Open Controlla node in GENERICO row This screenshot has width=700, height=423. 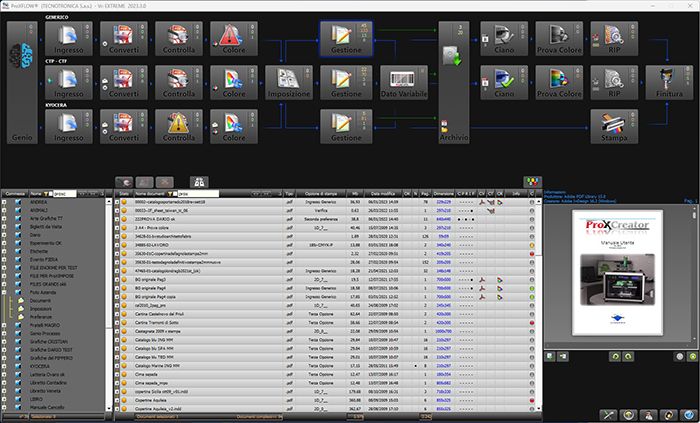[x=179, y=38]
